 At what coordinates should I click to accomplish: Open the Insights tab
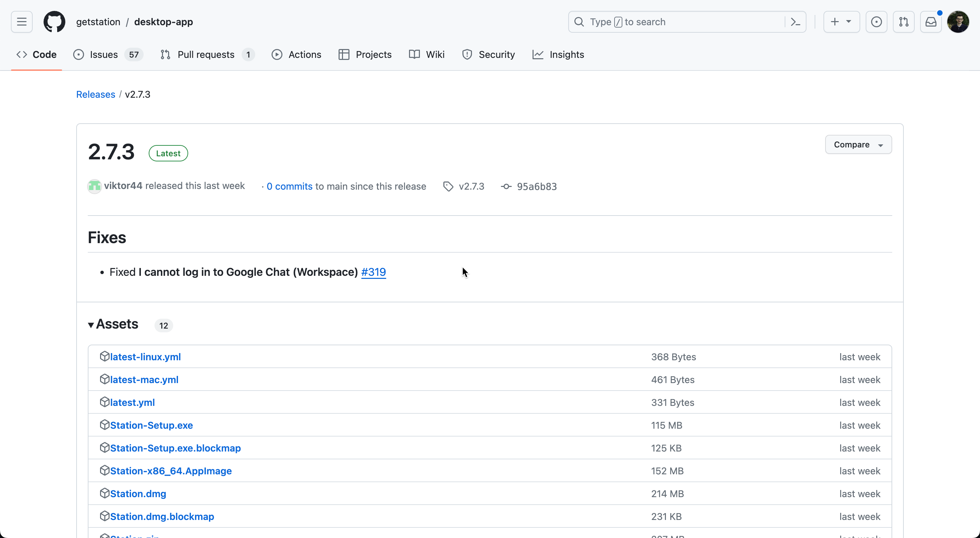(558, 54)
